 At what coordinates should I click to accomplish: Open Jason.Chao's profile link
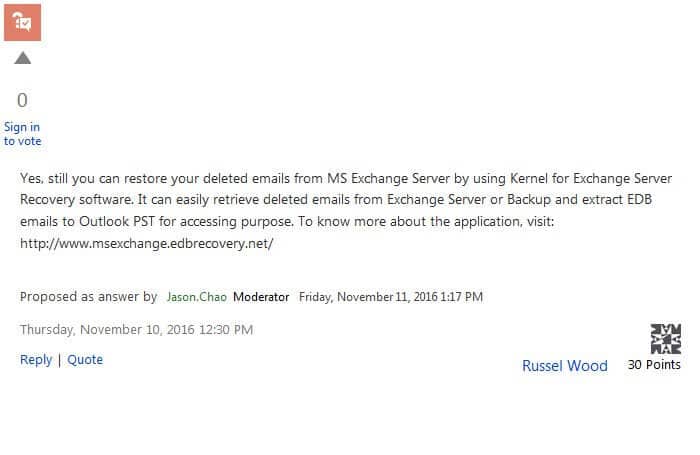click(196, 297)
